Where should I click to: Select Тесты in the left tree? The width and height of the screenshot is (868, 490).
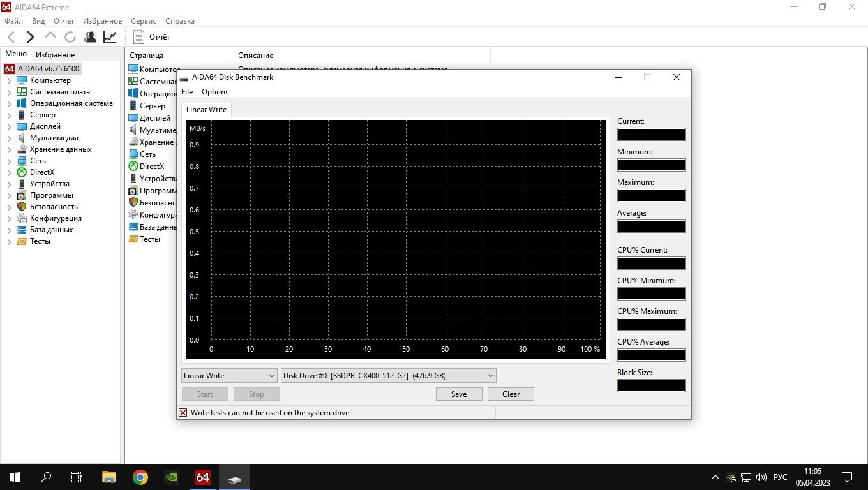pyautogui.click(x=40, y=241)
